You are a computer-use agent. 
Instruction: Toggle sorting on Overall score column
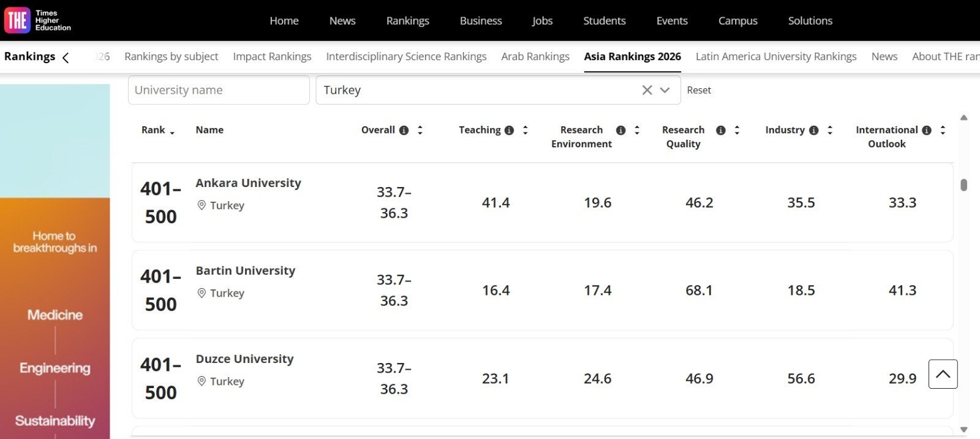point(420,130)
